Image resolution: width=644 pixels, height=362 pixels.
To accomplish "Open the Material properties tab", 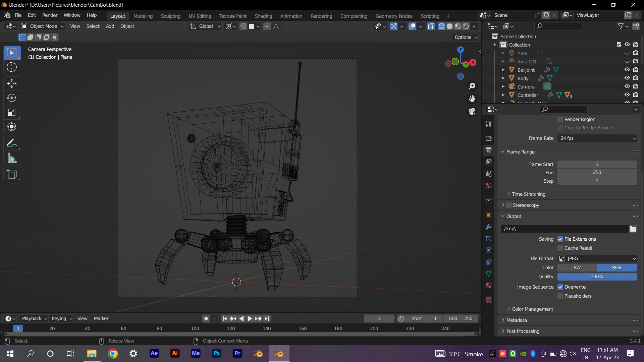I will [x=488, y=286].
